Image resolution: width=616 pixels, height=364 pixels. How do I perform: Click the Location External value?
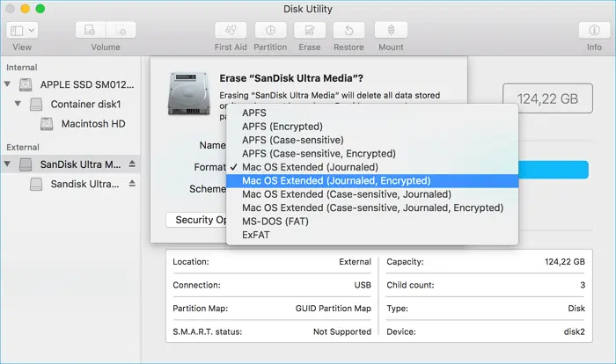[355, 261]
